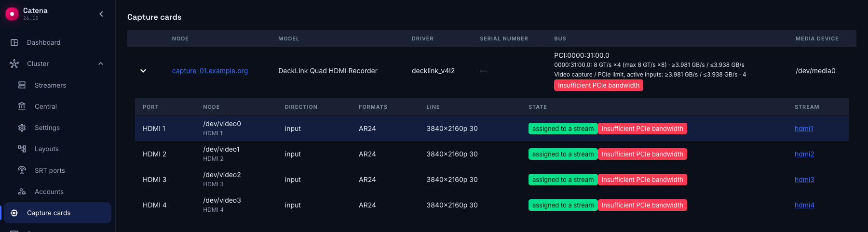
Task: Click the HDMI 2 assigned to a stream badge
Action: click(x=563, y=154)
